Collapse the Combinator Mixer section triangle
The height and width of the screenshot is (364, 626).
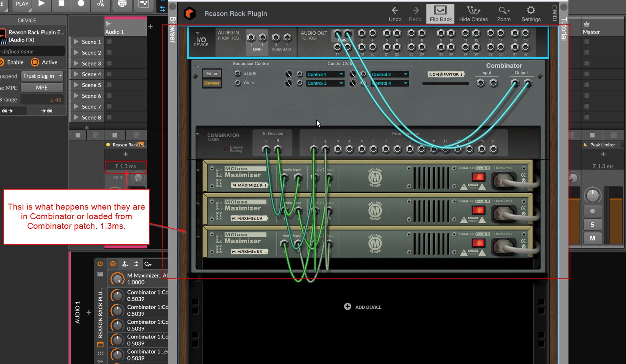[x=197, y=134]
